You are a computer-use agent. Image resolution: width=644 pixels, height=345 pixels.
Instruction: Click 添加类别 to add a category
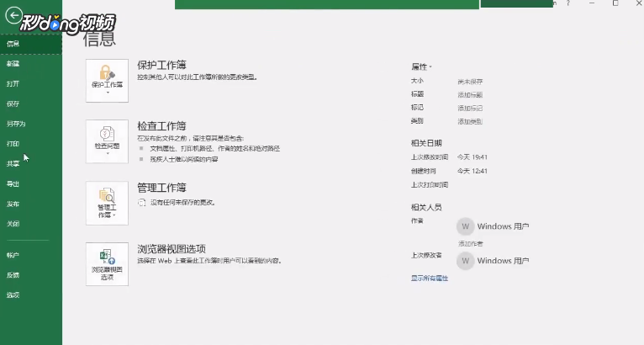(470, 122)
